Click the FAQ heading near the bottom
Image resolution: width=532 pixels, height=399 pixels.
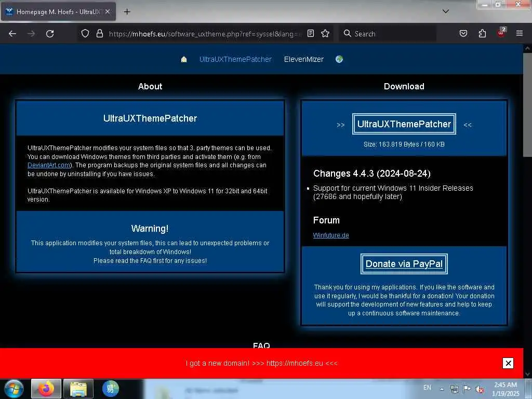coord(261,345)
